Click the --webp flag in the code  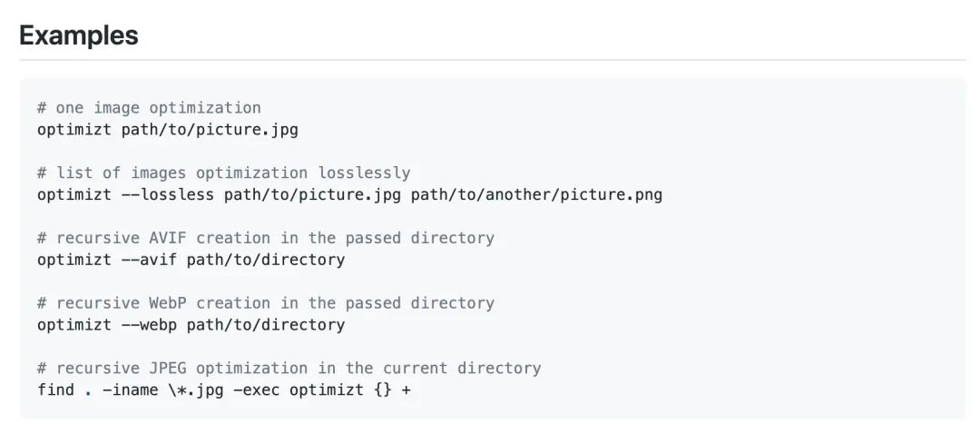pos(149,325)
